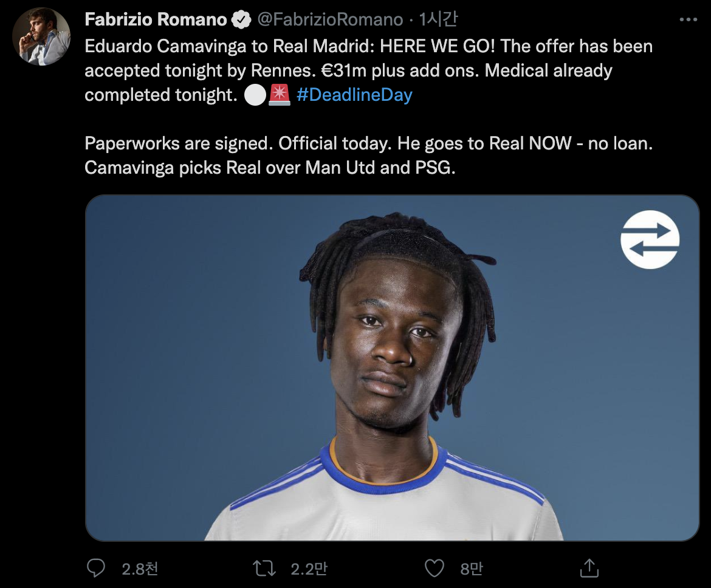Open the three-dot more options menu
This screenshot has height=588, width=711.
(x=689, y=19)
